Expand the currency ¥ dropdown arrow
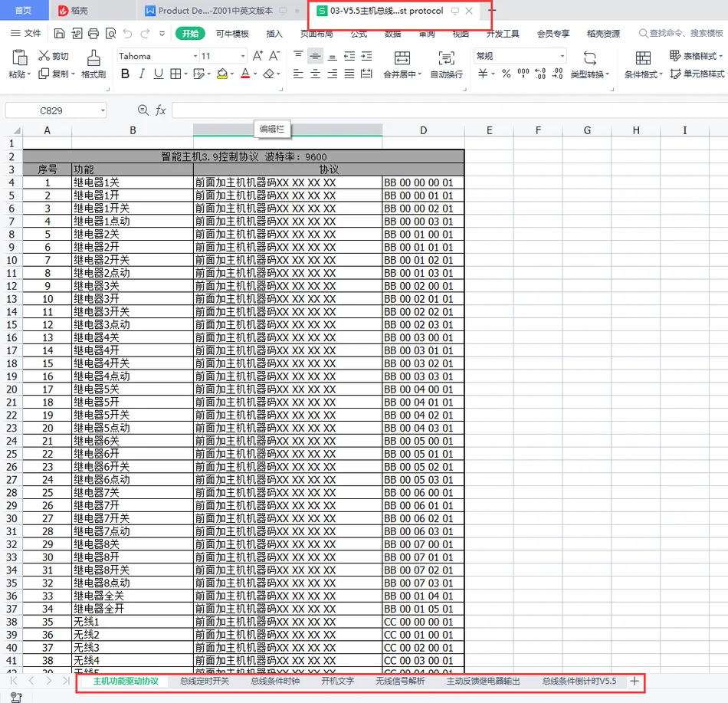 point(493,74)
